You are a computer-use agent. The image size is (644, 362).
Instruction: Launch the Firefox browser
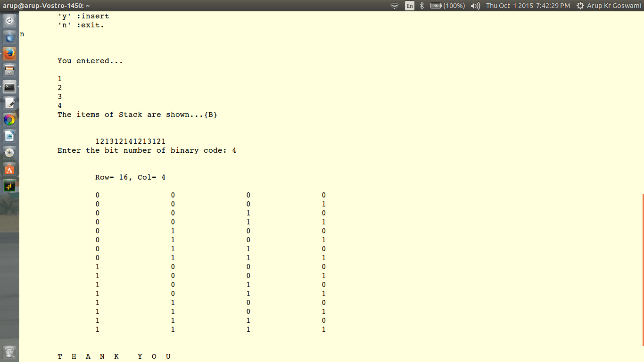(9, 53)
